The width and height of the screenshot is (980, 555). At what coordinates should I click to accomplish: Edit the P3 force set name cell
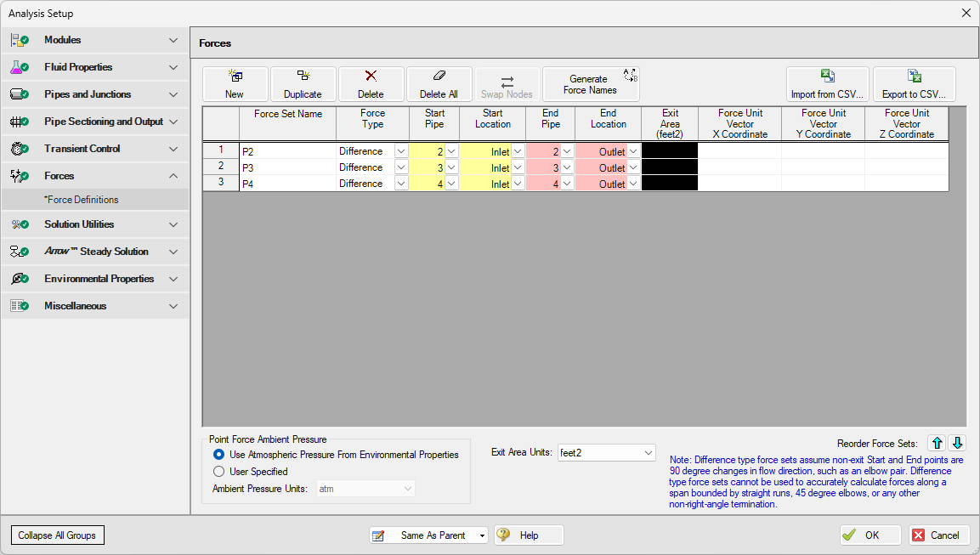click(287, 167)
